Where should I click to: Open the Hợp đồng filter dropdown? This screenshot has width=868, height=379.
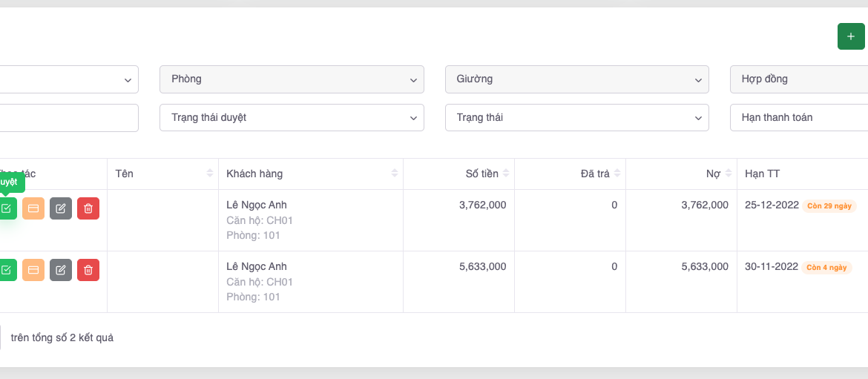[x=798, y=79]
